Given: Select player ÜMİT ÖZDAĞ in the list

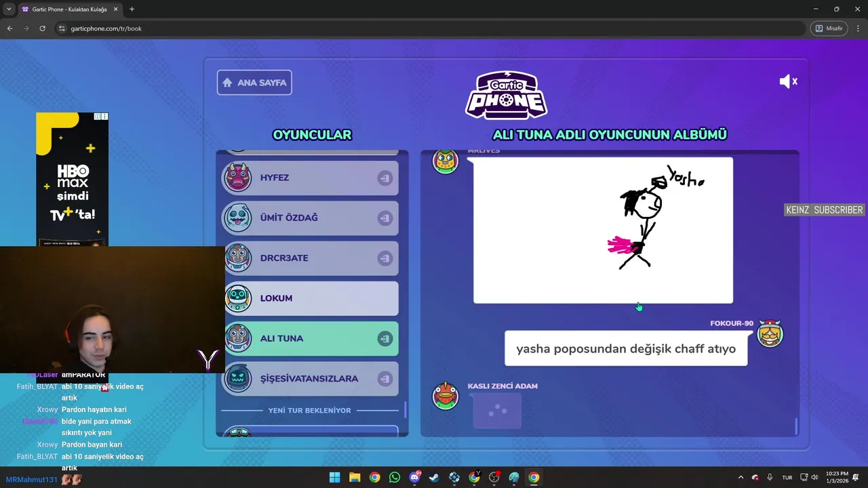Looking at the screenshot, I should (x=311, y=218).
